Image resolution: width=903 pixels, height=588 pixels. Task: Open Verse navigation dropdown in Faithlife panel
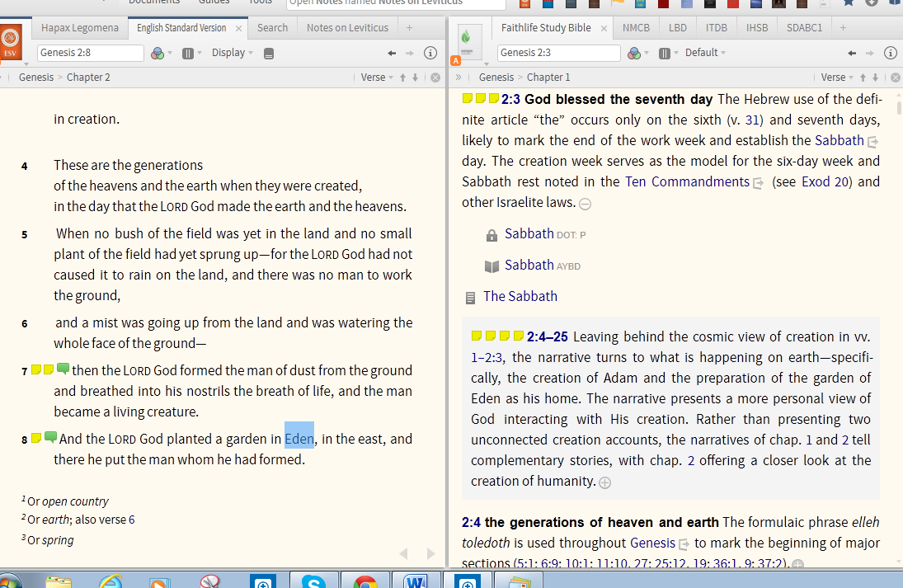click(x=837, y=78)
